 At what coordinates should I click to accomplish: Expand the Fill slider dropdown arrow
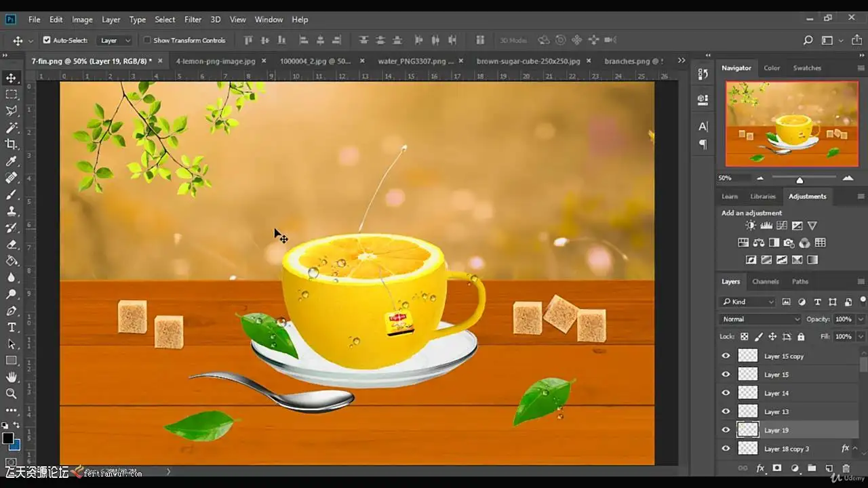[x=861, y=337]
